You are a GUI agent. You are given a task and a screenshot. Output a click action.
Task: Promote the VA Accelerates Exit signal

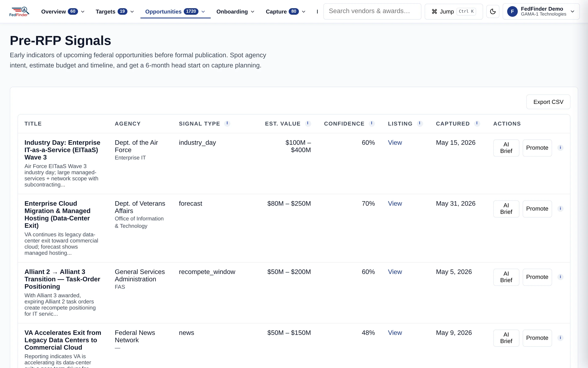(537, 338)
